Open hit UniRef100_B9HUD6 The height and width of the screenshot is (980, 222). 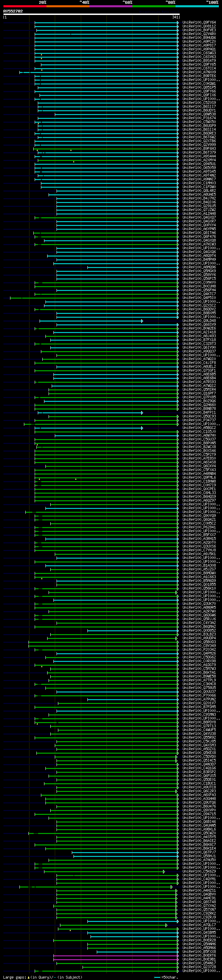[199, 38]
